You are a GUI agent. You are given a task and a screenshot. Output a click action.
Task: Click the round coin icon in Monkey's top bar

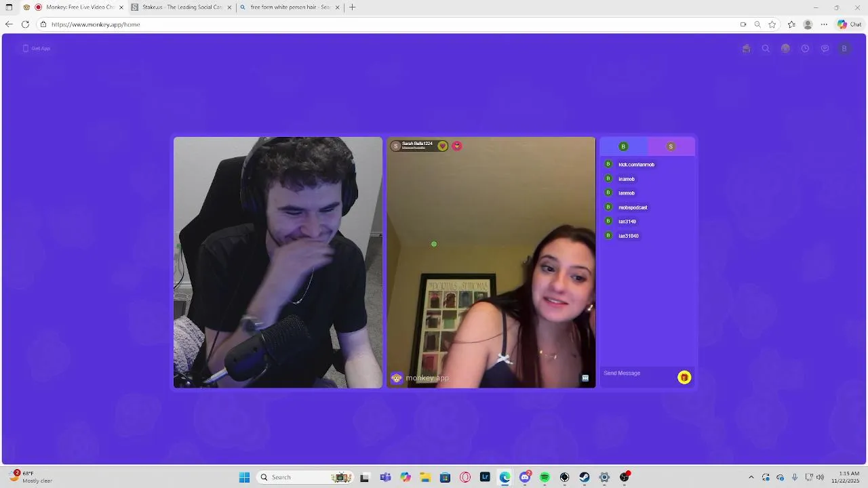[785, 49]
